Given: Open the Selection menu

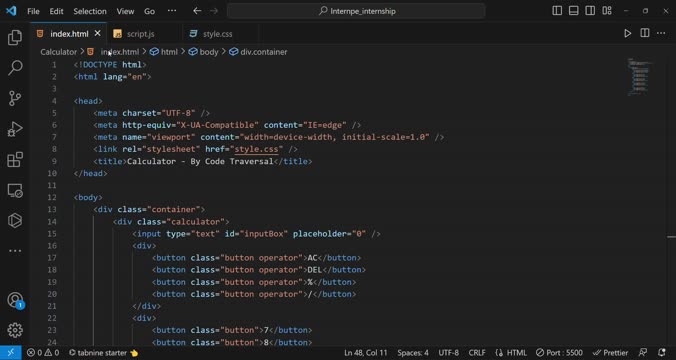Looking at the screenshot, I should 90,11.
